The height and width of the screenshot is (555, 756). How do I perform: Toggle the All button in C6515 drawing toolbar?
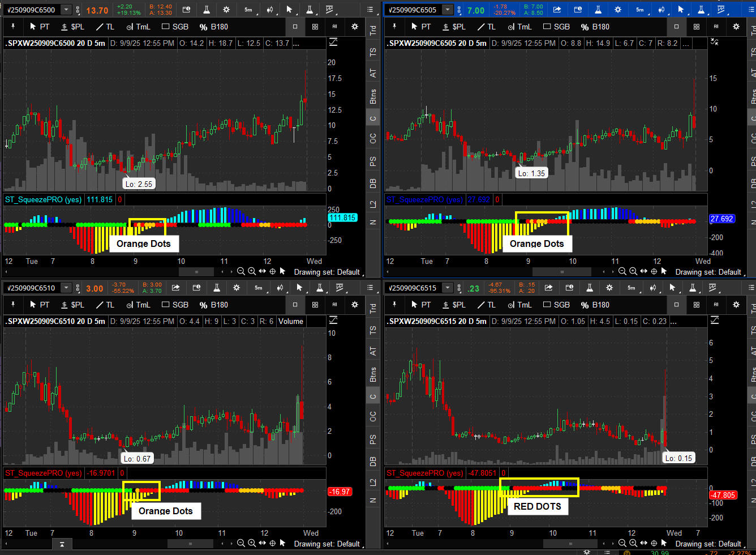(x=716, y=305)
